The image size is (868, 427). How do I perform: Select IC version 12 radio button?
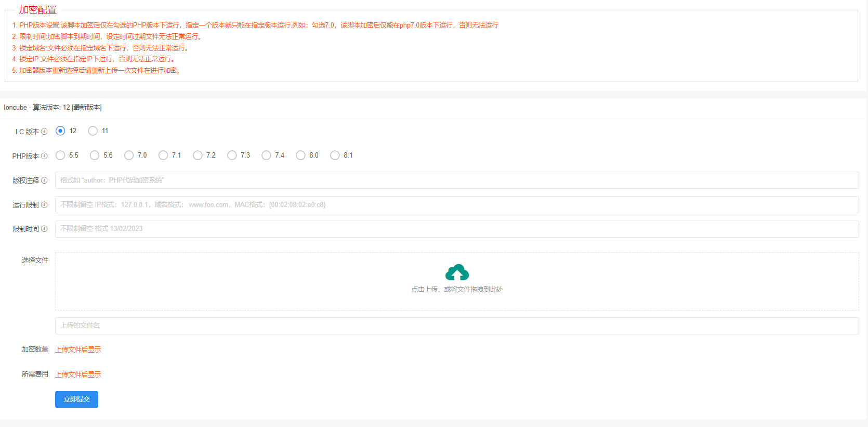click(60, 131)
